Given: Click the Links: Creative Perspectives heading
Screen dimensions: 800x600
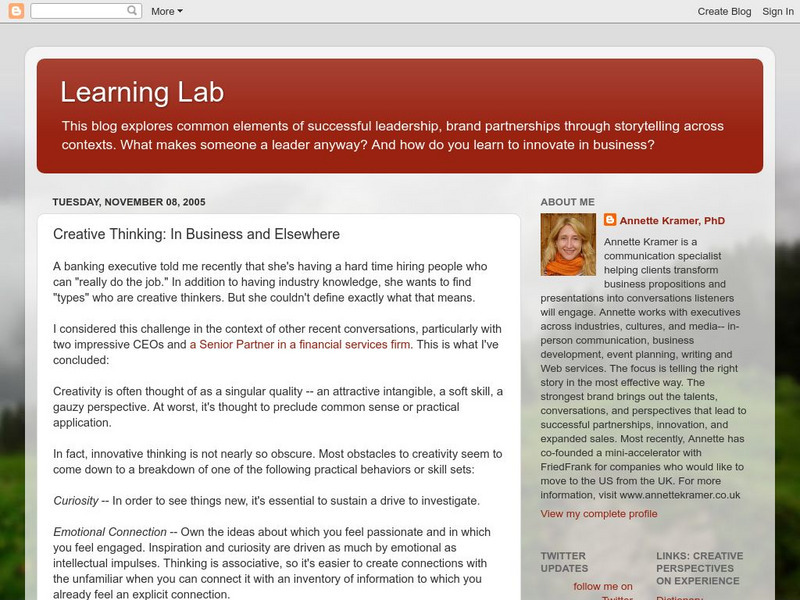Looking at the screenshot, I should pyautogui.click(x=699, y=568).
